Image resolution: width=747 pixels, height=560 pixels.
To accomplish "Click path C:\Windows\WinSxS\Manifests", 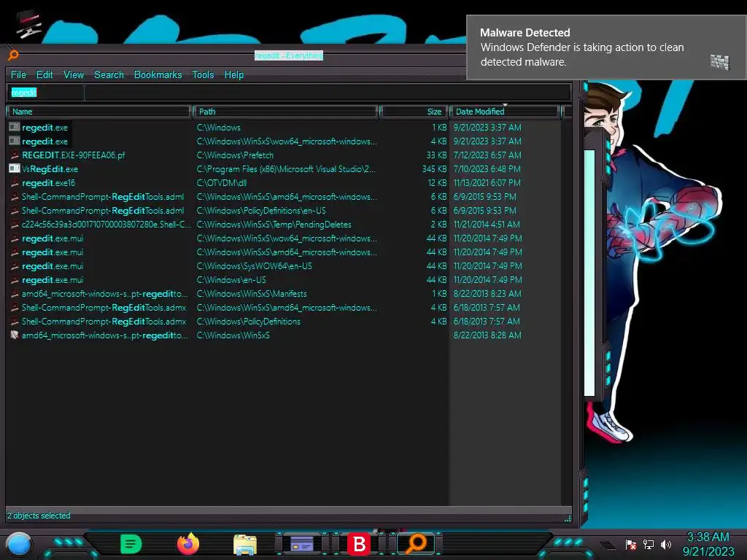I will (252, 293).
